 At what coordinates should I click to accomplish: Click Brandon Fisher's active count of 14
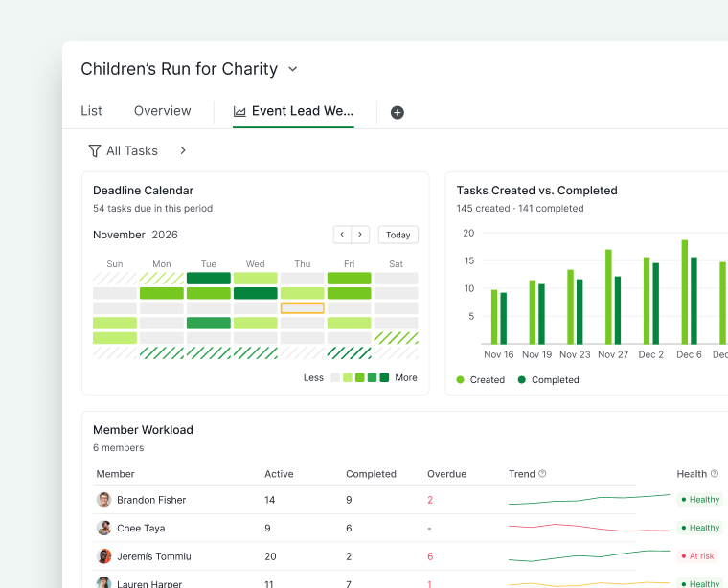pyautogui.click(x=270, y=500)
